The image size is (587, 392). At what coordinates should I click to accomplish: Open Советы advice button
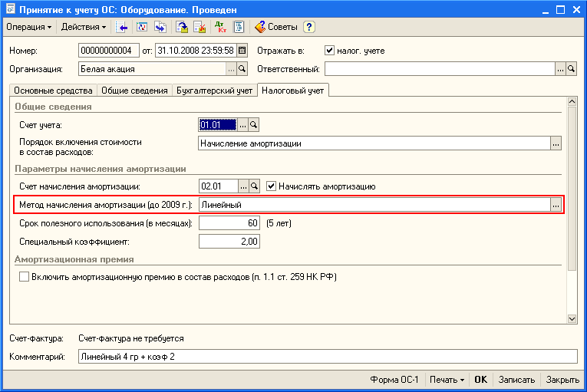(276, 27)
